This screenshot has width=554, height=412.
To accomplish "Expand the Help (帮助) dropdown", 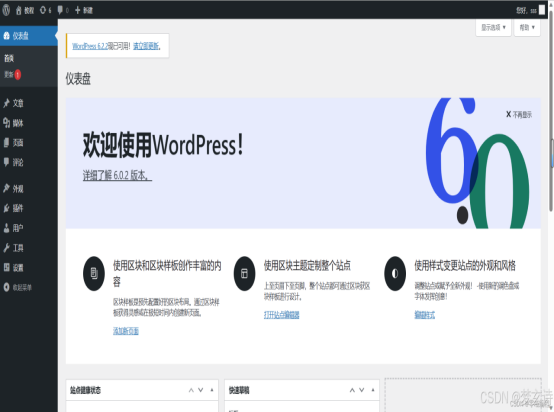I will pyautogui.click(x=527, y=27).
